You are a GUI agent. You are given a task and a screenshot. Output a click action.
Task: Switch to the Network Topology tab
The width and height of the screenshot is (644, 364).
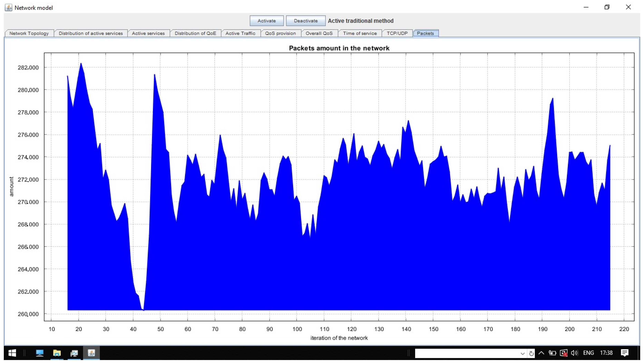29,33
